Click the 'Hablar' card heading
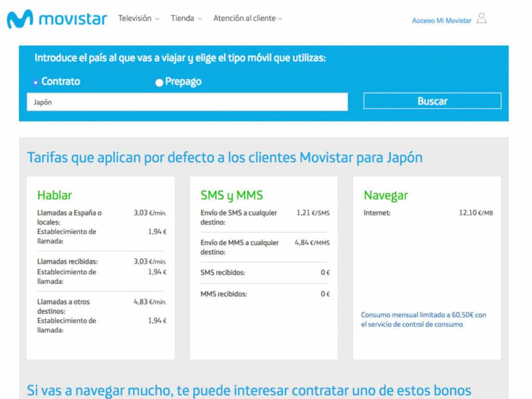This screenshot has height=399, width=532. click(54, 195)
